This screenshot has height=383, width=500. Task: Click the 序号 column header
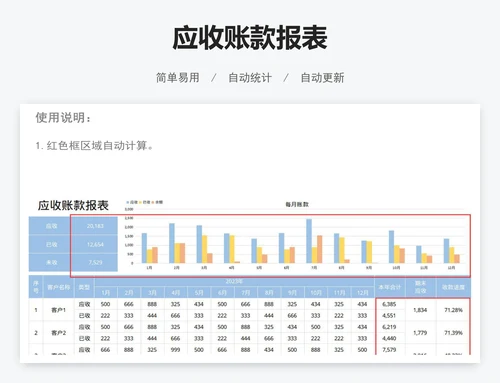click(36, 287)
